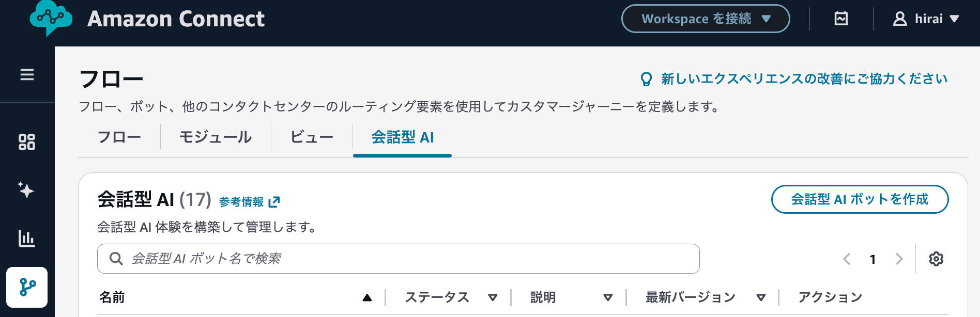The image size is (980, 317).
Task: Open the ステータス column filter dropdown
Action: (494, 297)
